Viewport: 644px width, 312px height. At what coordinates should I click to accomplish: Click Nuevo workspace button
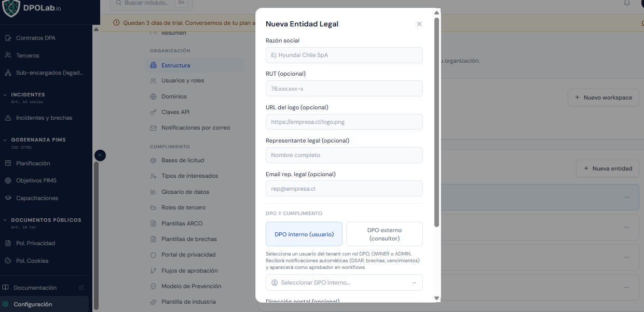pyautogui.click(x=603, y=97)
